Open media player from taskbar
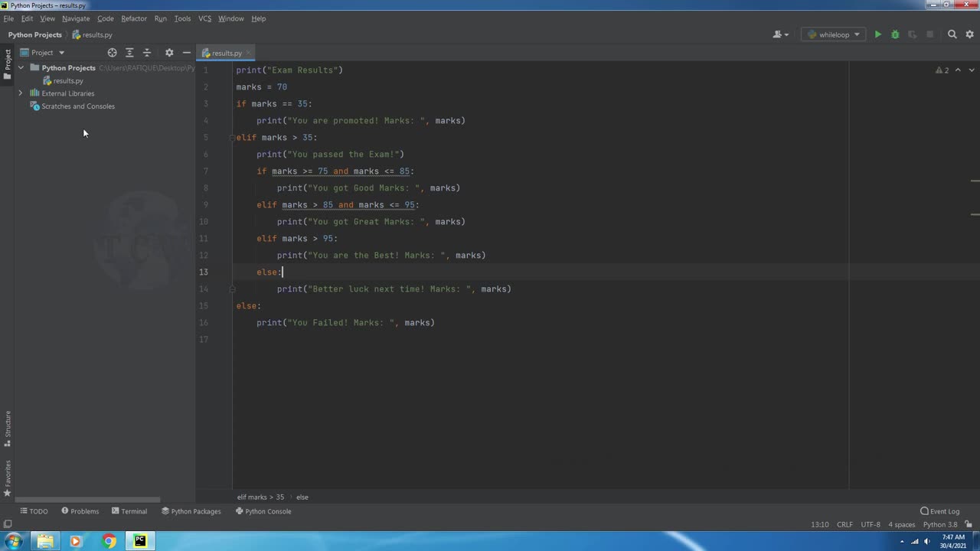Screen dimensions: 980x551 click(75, 541)
